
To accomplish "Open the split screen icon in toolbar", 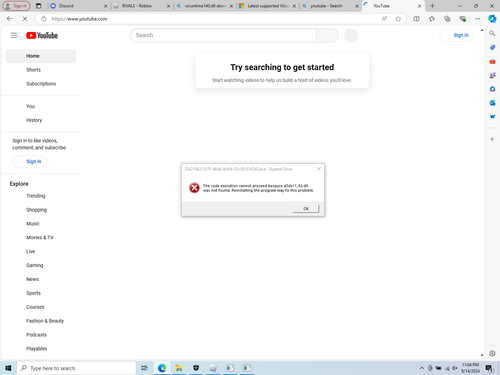I will click(x=416, y=19).
